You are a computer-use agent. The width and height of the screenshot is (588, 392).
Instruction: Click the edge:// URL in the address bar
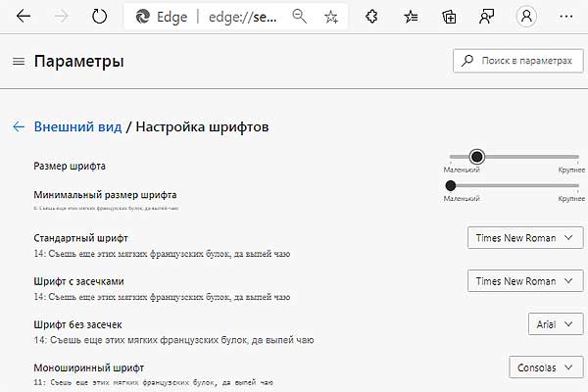click(243, 17)
